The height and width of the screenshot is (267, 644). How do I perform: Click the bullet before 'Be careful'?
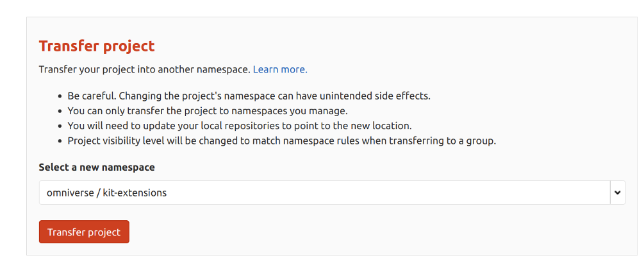point(60,96)
